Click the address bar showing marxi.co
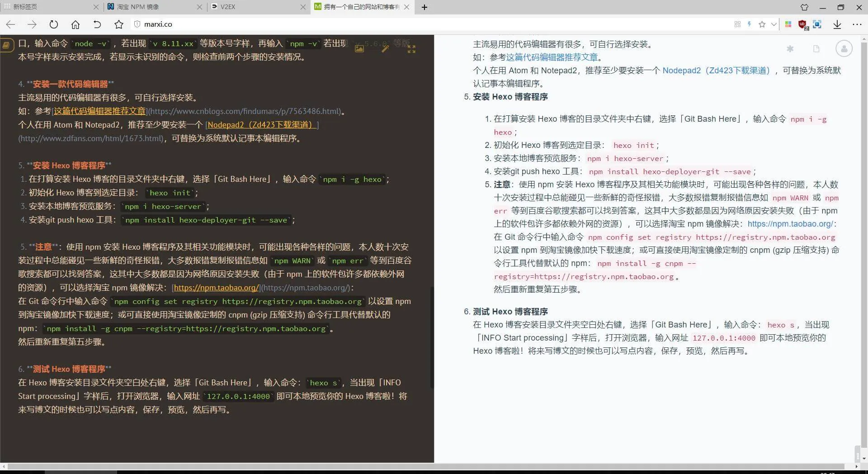The image size is (868, 474). (x=429, y=24)
